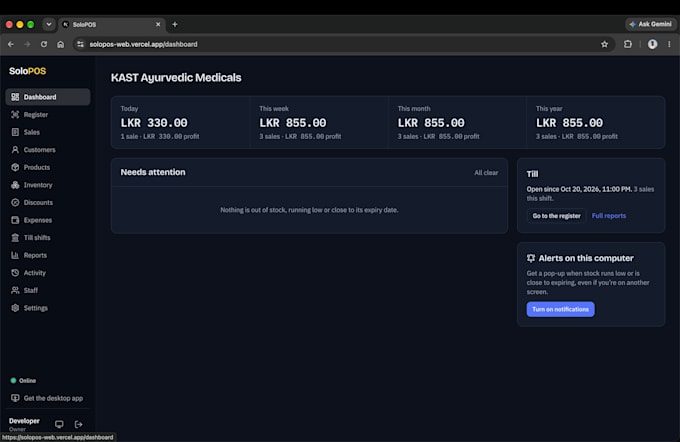Open the browser profile avatar icon
The width and height of the screenshot is (680, 442).
[652, 44]
